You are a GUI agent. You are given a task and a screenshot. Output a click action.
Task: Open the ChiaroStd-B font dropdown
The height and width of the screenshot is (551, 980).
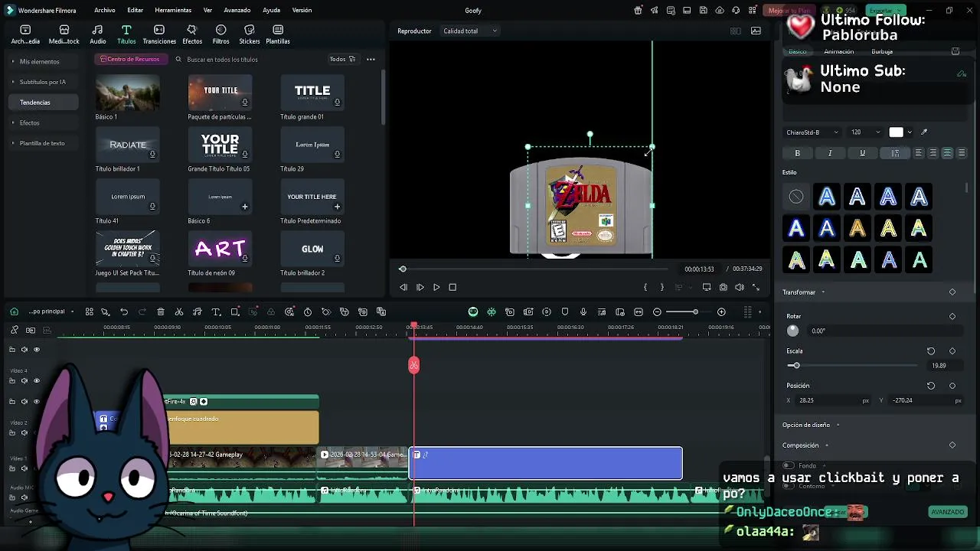[x=812, y=132]
